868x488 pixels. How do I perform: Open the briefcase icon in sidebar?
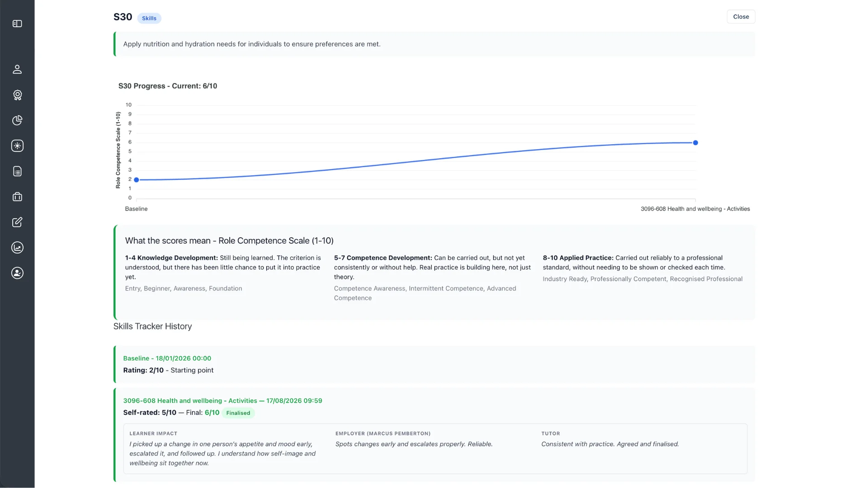coord(17,197)
